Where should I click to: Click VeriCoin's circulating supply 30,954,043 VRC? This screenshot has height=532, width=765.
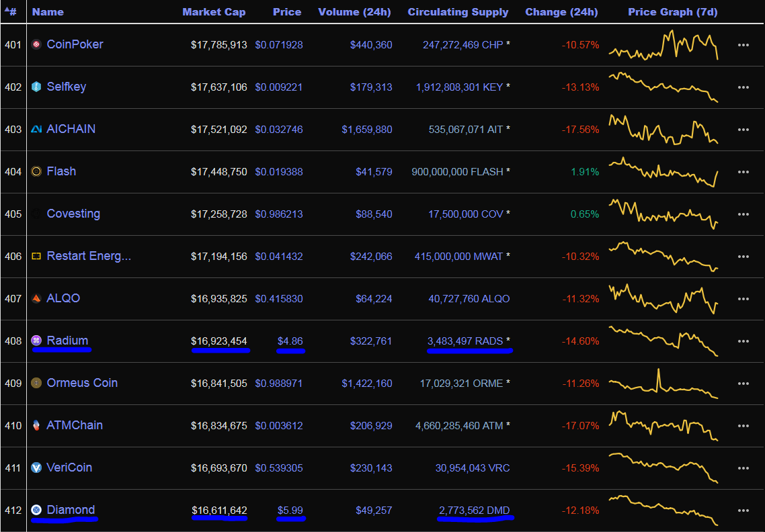pos(473,468)
